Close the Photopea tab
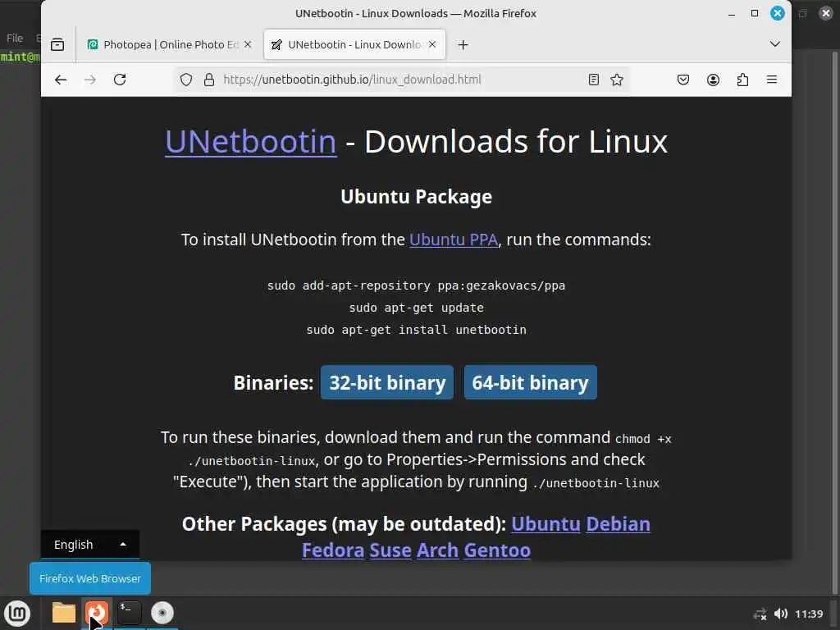This screenshot has width=840, height=630. click(x=248, y=44)
